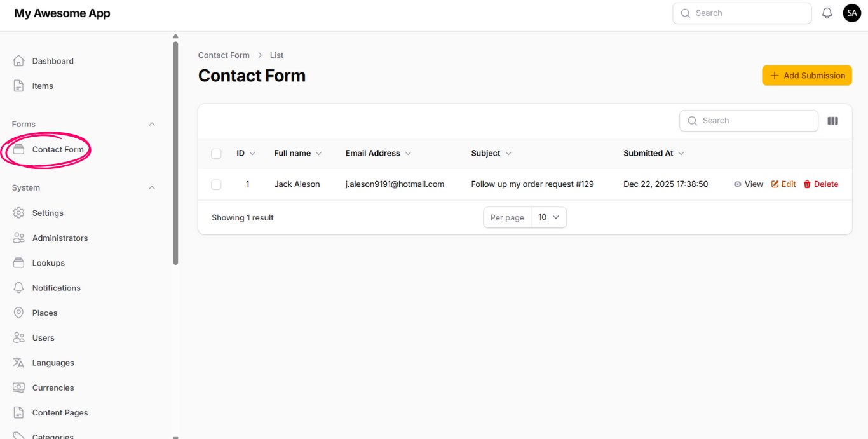Viewport: 868px width, 439px height.
Task: Click the Currencies banknote icon in sidebar
Action: tap(19, 388)
